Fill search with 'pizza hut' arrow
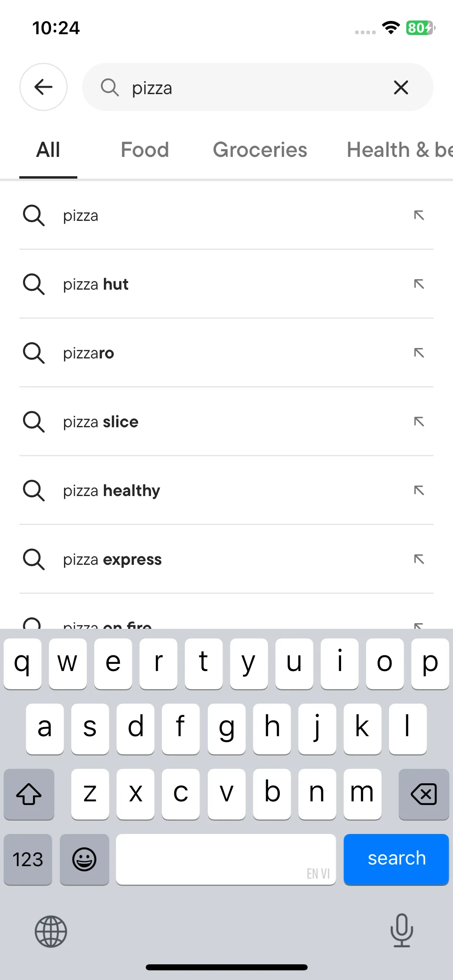 (419, 284)
